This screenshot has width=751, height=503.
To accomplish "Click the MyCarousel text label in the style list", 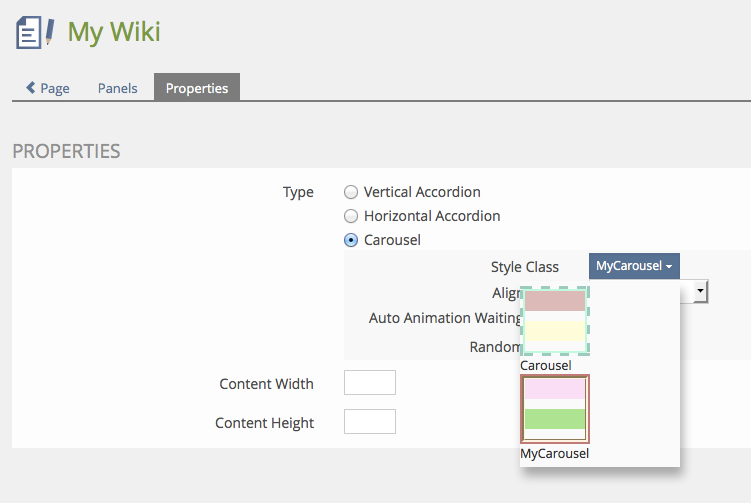I will [555, 454].
